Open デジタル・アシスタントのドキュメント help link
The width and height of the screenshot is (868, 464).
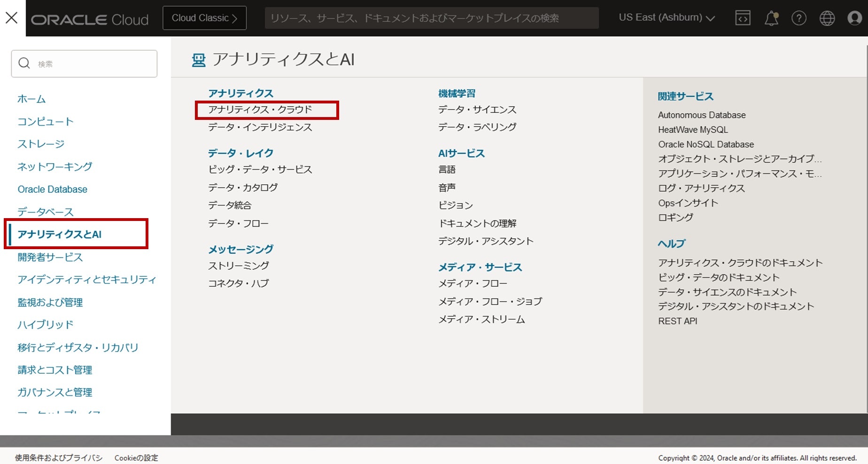pos(736,307)
